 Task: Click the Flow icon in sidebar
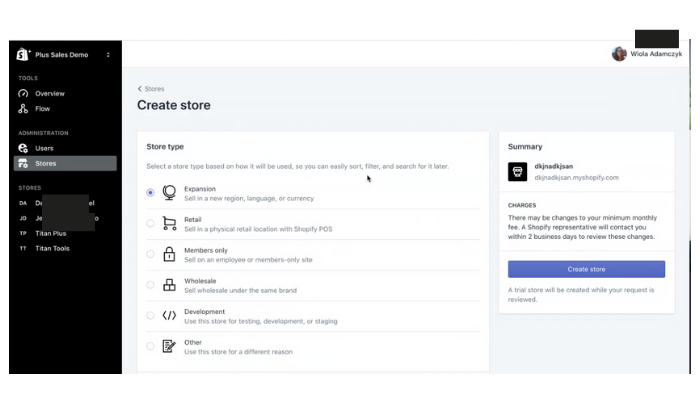[x=23, y=108]
